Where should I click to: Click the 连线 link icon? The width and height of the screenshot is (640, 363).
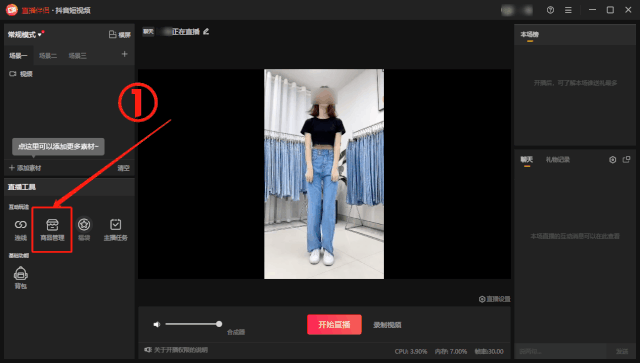pos(20,229)
